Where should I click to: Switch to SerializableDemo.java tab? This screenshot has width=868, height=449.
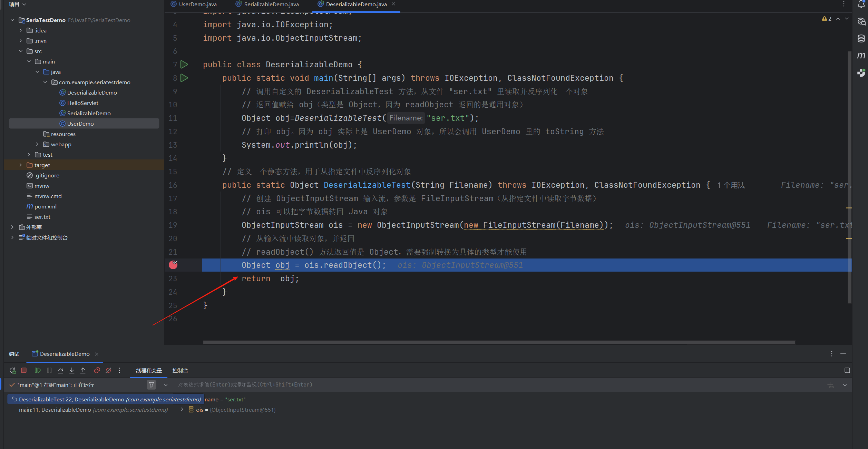tap(271, 4)
